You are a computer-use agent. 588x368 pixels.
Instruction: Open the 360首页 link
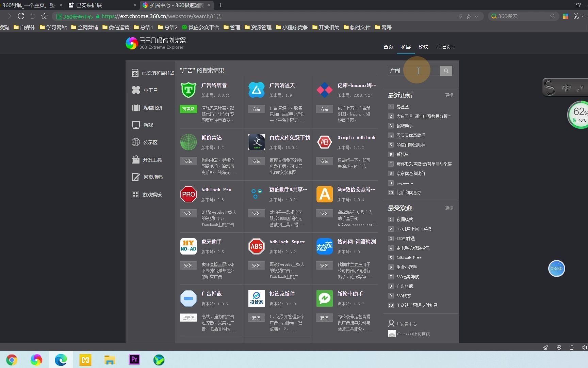[445, 47]
